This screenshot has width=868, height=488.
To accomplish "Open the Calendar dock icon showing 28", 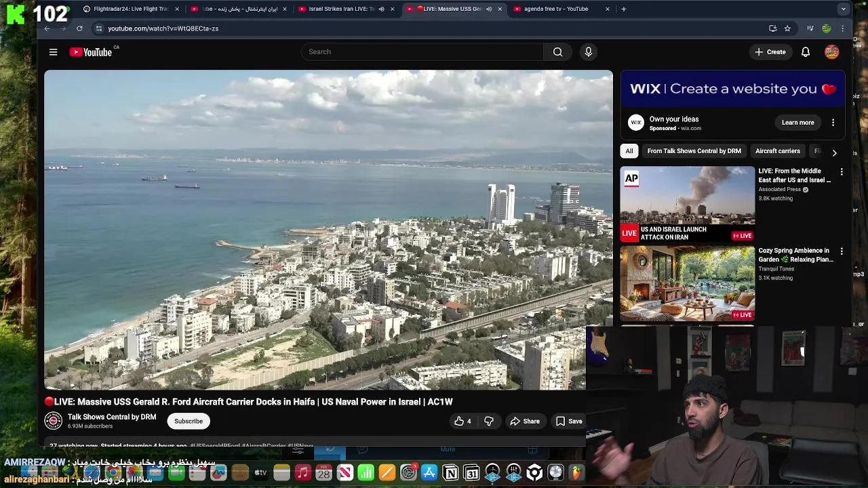I will coord(323,472).
